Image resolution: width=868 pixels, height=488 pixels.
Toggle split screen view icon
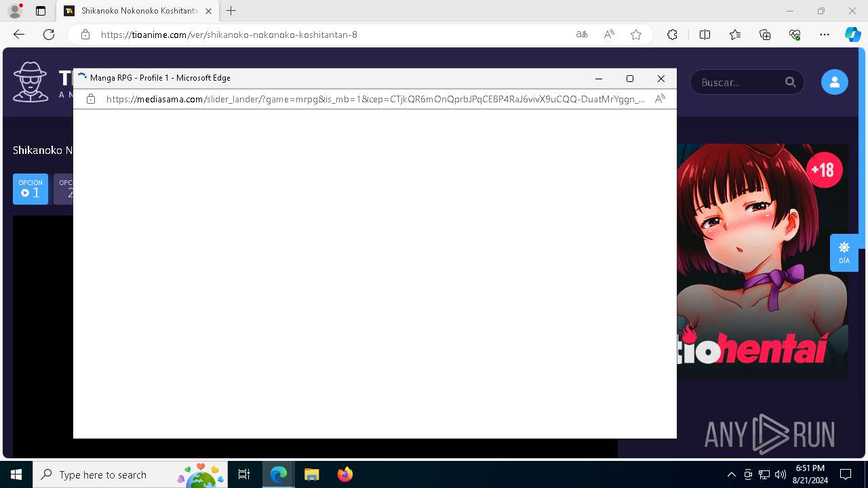[705, 35]
